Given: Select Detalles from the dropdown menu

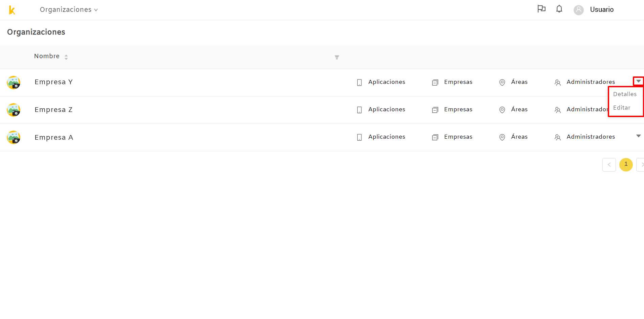Looking at the screenshot, I should click(625, 94).
